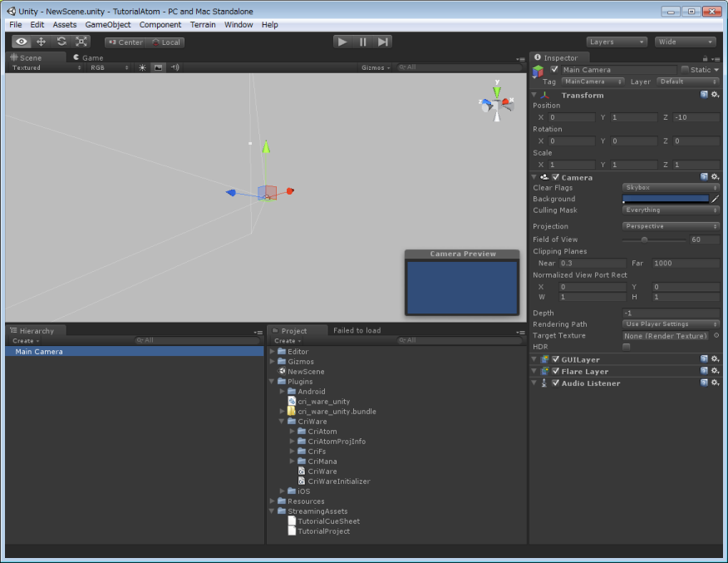Image resolution: width=728 pixels, height=563 pixels.
Task: Open the Wide layout dropdown
Action: [686, 42]
